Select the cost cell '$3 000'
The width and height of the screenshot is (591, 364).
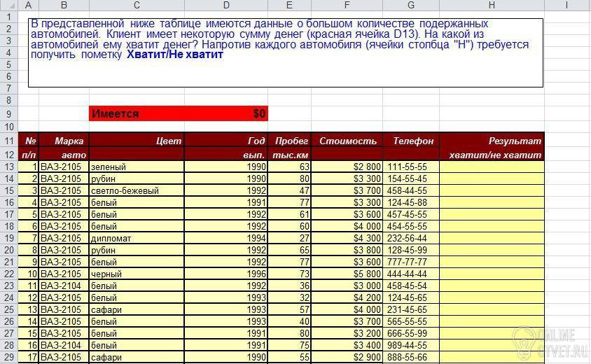tap(347, 286)
